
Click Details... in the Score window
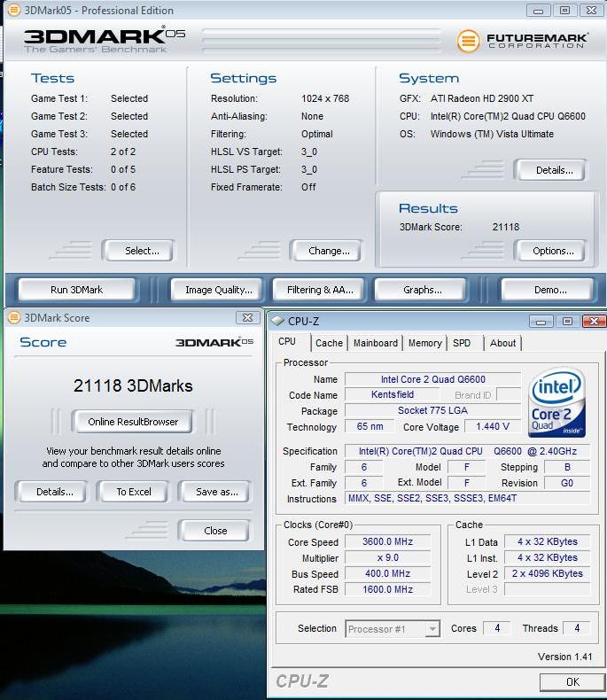[54, 492]
